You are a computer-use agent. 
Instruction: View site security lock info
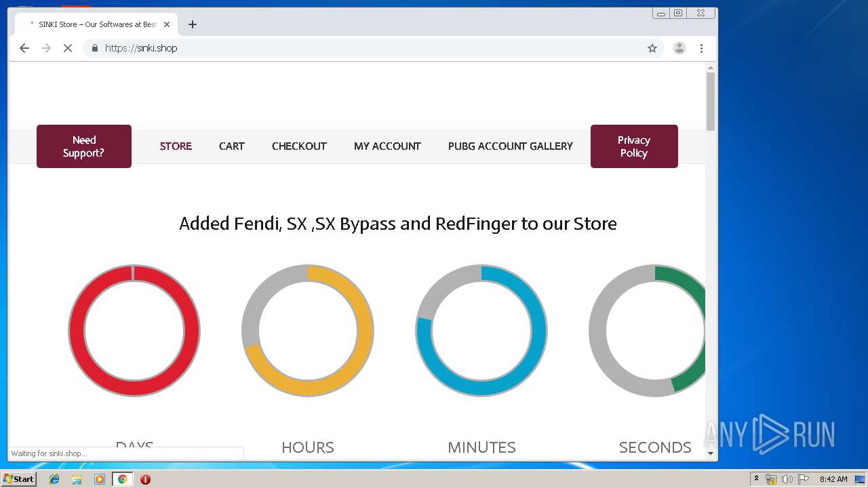[x=94, y=48]
